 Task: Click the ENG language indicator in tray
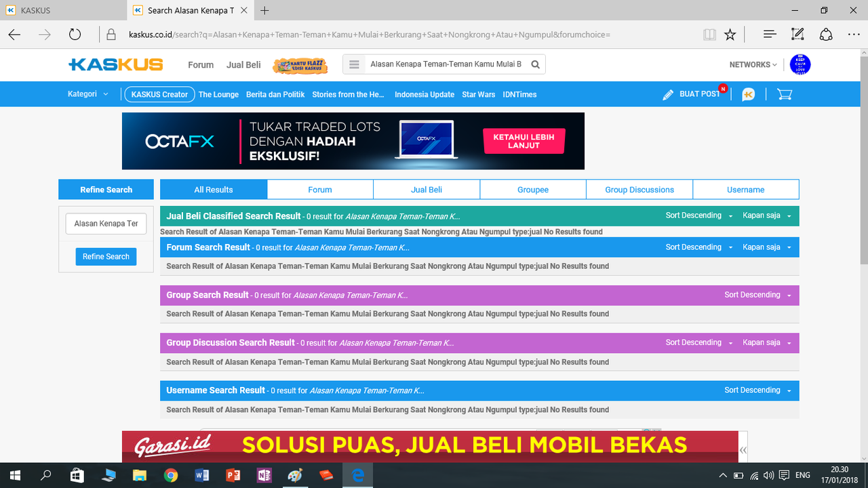tap(802, 475)
